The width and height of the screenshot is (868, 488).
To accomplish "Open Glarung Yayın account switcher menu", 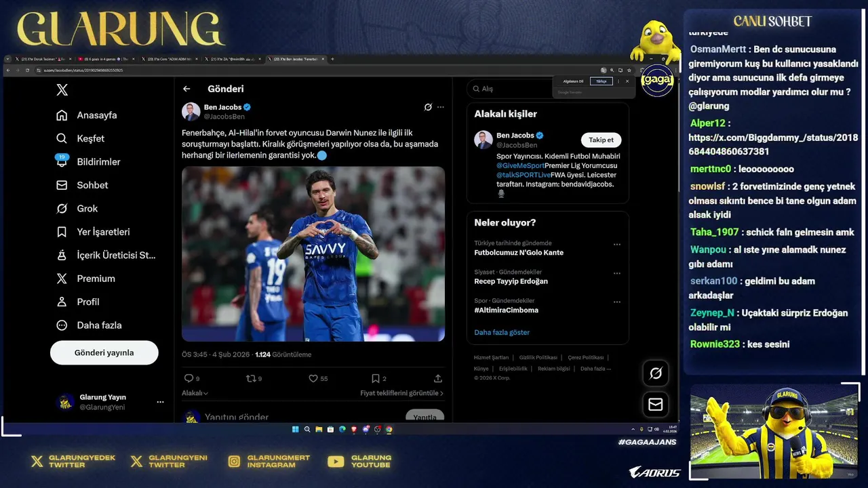I will 160,402.
